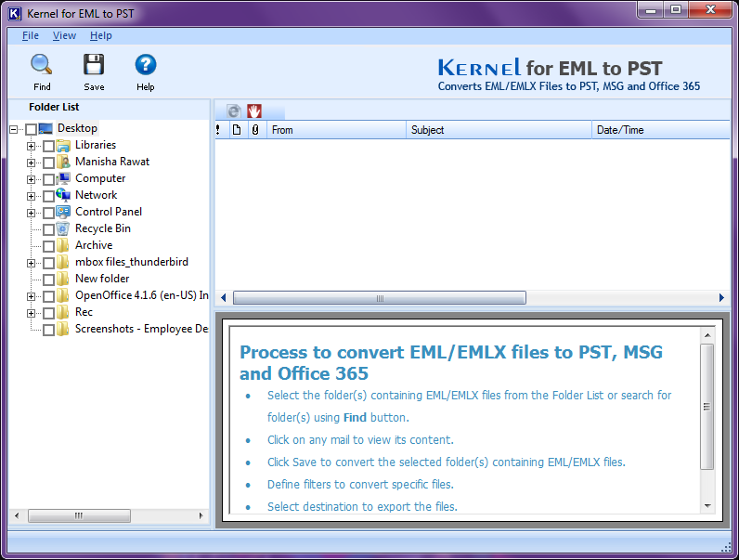Check the Rec checkbox

pos(48,313)
